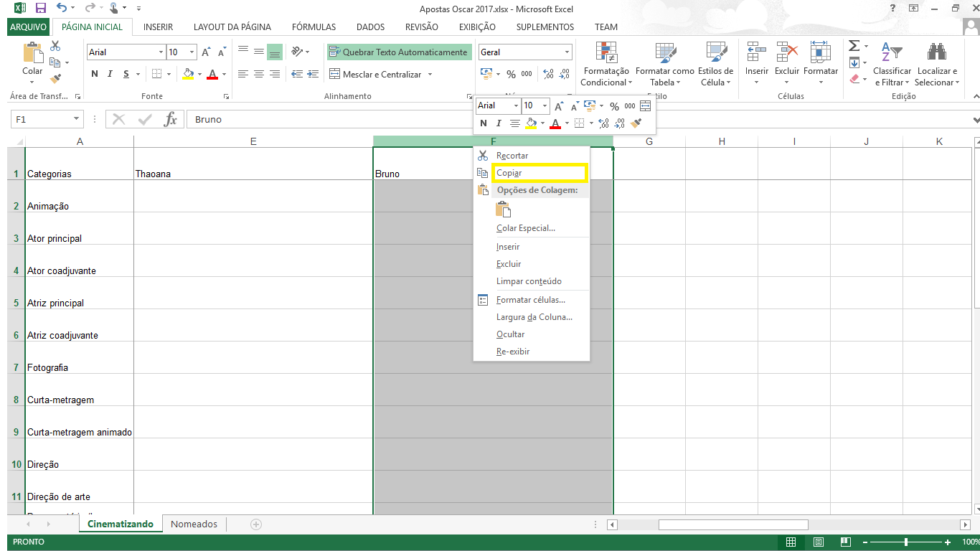
Task: Switch to the LAYOUT DA PÁGINA tab
Action: tap(232, 27)
